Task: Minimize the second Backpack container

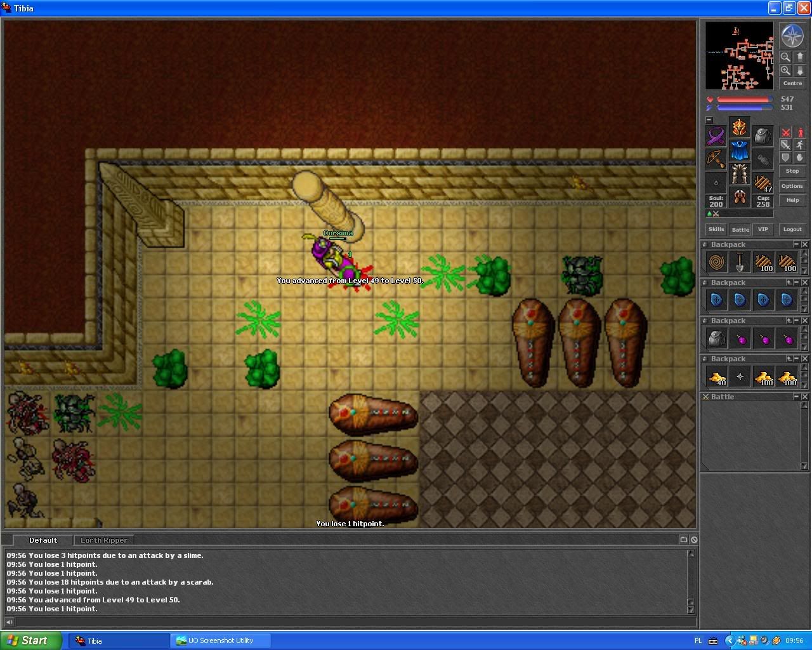Action: point(797,282)
